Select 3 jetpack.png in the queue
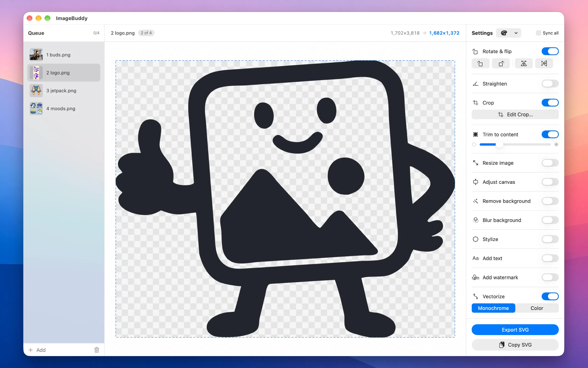Screen dimensions: 588x368 [64, 91]
